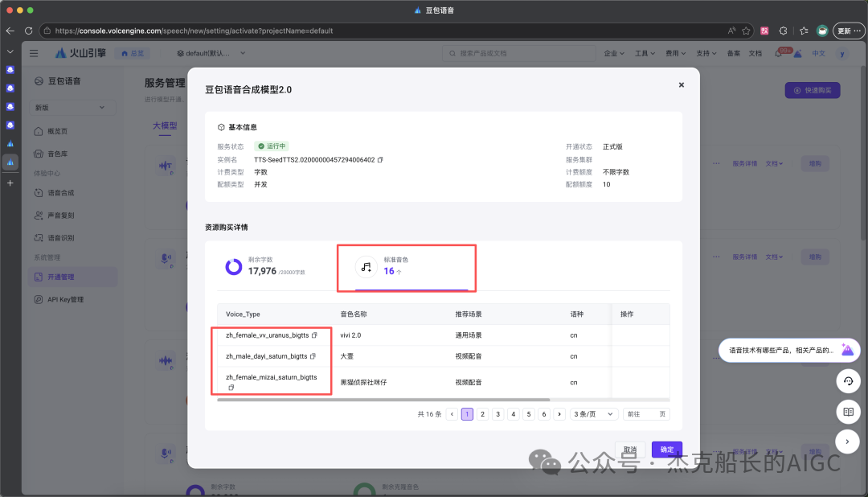Bookmark page with star icon in address bar

(x=746, y=31)
